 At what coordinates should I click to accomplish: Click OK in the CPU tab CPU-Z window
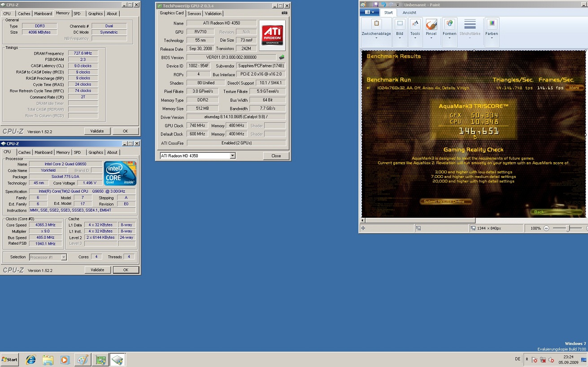pyautogui.click(x=126, y=270)
